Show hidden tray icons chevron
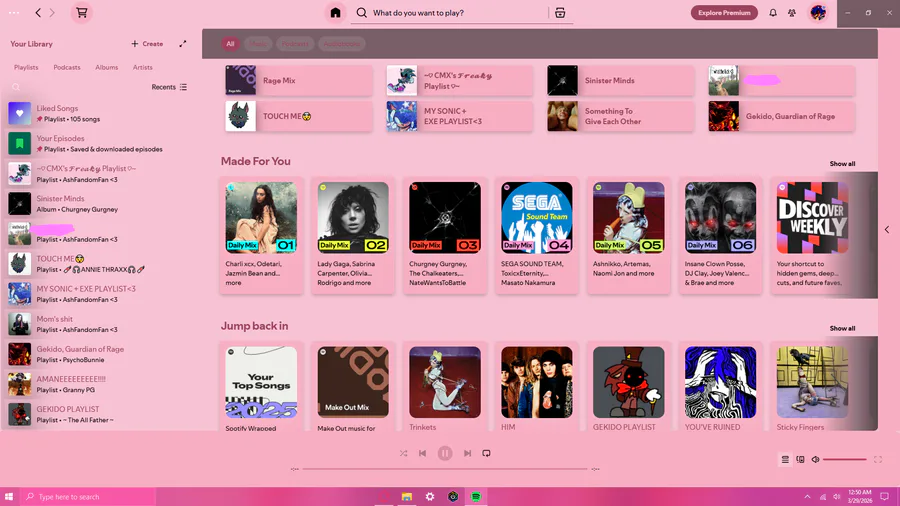Screen dimensions: 900x506 (x=807, y=497)
